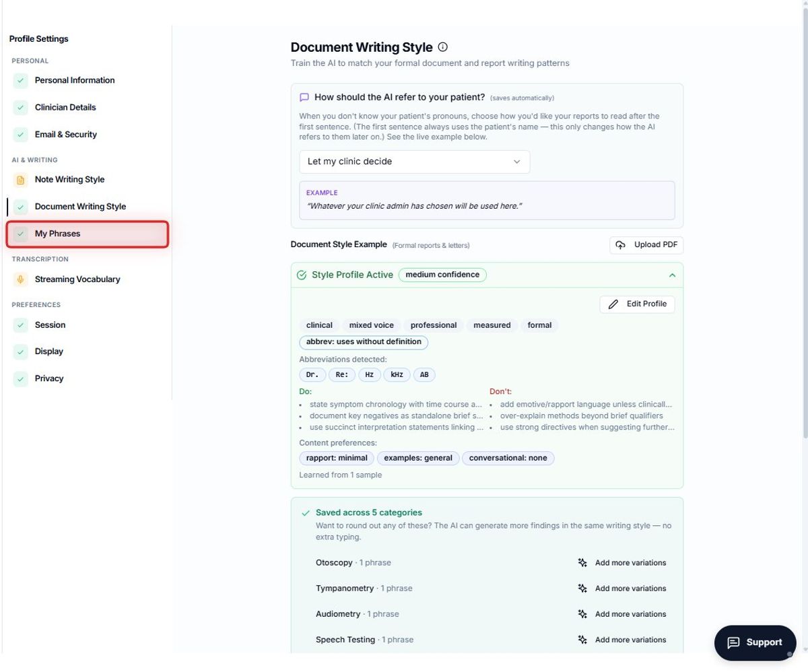Click the Support chat icon
The image size is (808, 672).
coord(734,642)
